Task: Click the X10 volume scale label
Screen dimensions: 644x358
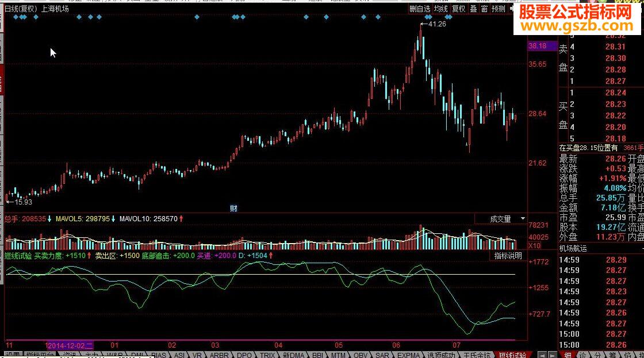Action: (x=534, y=246)
